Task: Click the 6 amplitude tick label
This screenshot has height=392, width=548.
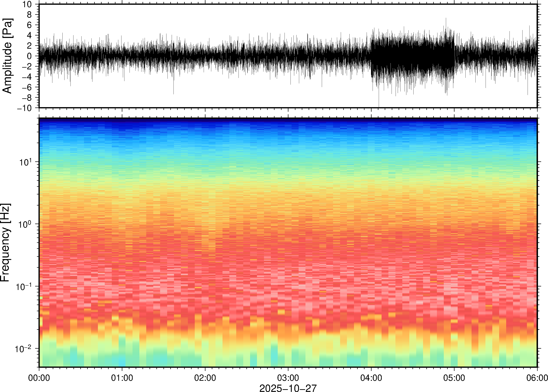Action: click(x=29, y=25)
